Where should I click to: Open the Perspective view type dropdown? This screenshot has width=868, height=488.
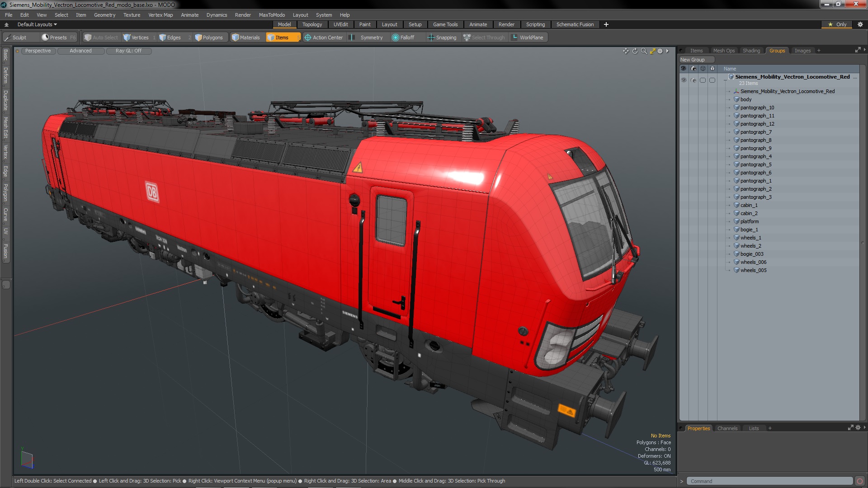pos(38,51)
